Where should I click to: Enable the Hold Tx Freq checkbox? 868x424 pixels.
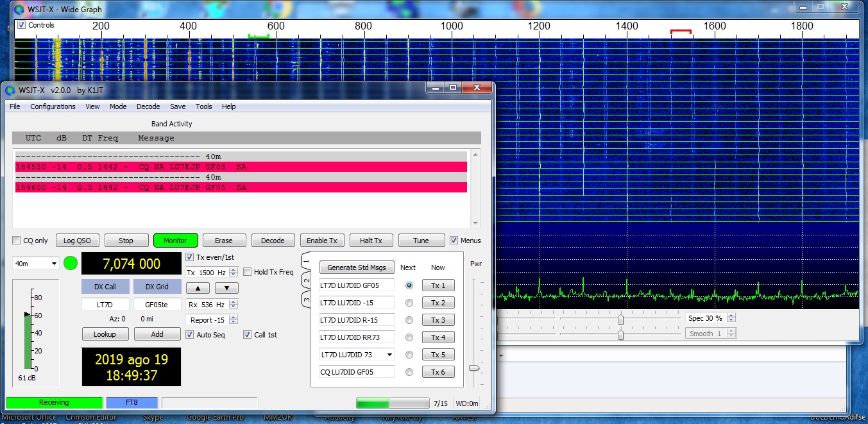(x=248, y=272)
